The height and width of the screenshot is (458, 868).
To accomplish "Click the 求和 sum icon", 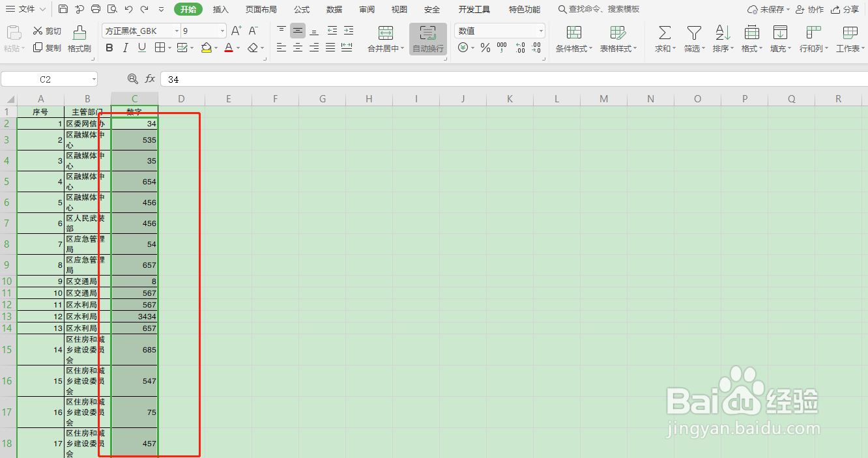I will pyautogui.click(x=664, y=33).
